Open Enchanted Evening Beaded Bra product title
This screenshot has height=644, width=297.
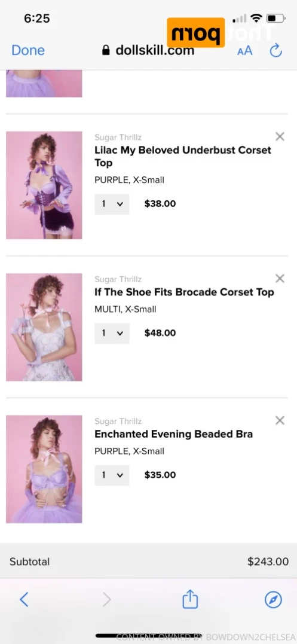(x=173, y=434)
